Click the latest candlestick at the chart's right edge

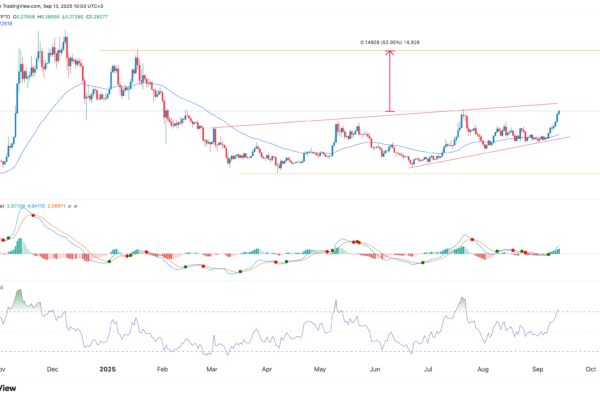(x=557, y=113)
